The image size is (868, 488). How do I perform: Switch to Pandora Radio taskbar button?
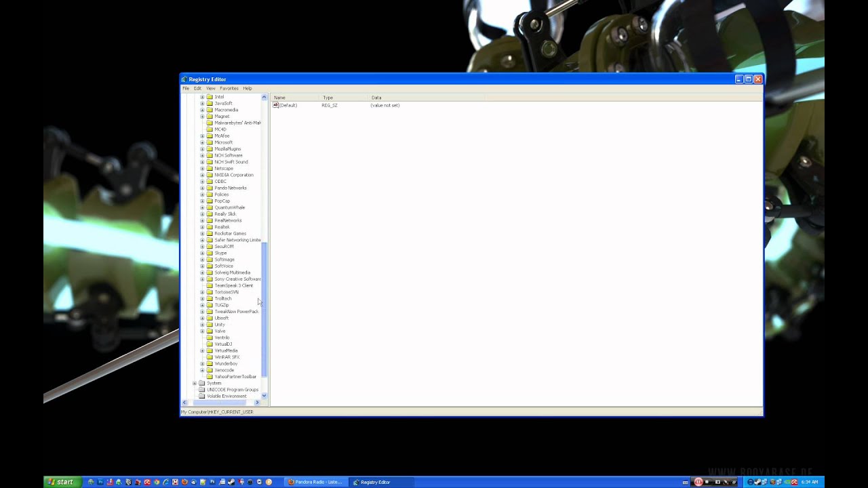316,482
